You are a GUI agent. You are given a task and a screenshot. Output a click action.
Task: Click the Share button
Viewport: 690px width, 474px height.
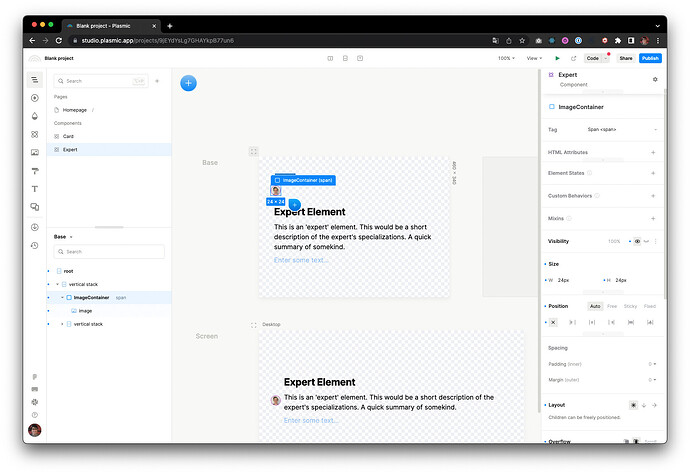[625, 58]
